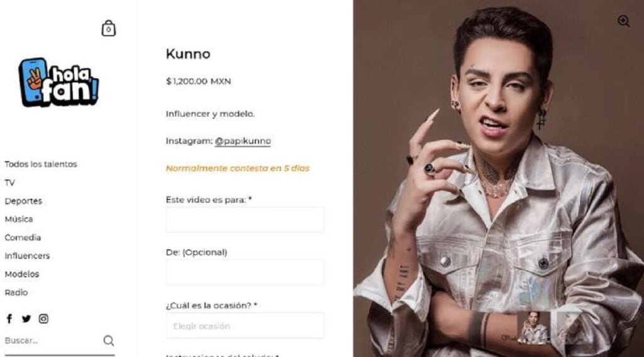Image resolution: width=644 pixels, height=357 pixels.
Task: Open the Radio category
Action: click(x=16, y=292)
